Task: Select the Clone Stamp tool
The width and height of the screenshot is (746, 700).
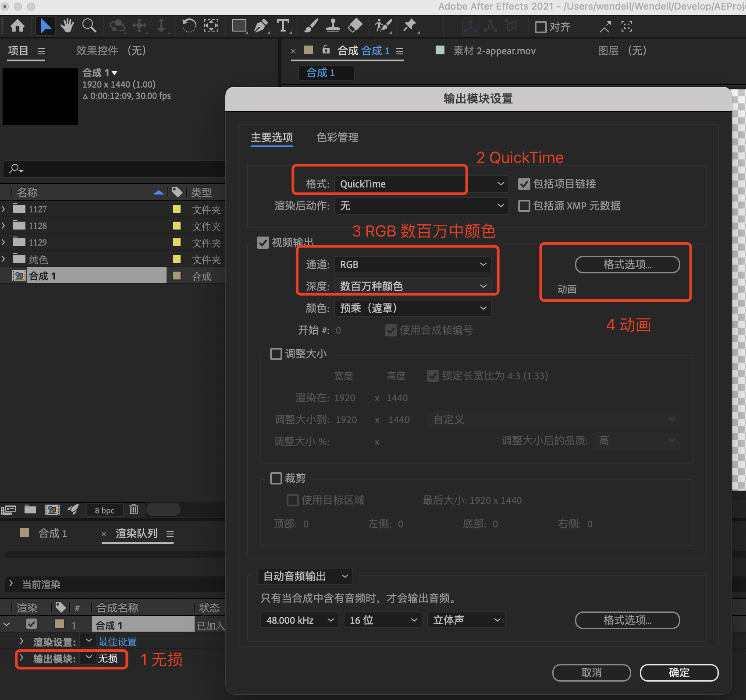Action: tap(333, 26)
